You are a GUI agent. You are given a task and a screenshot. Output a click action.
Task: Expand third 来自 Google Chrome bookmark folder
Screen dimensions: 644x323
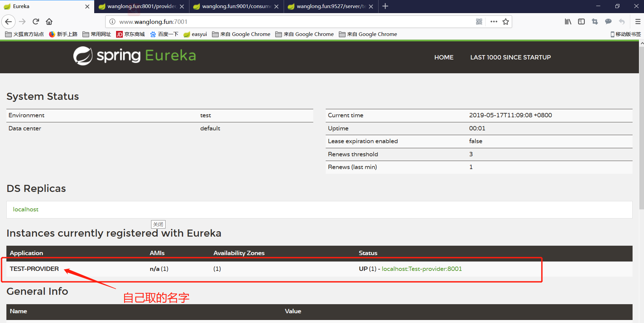pyautogui.click(x=368, y=34)
